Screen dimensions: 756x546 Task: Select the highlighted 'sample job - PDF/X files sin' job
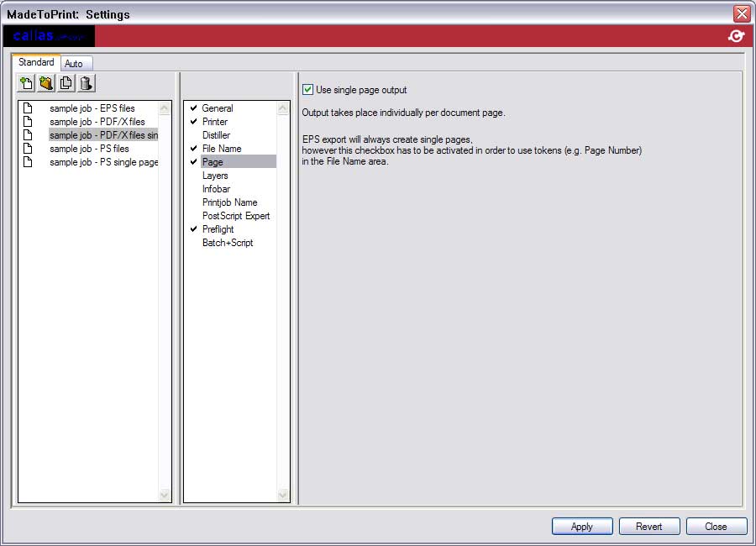pos(103,135)
